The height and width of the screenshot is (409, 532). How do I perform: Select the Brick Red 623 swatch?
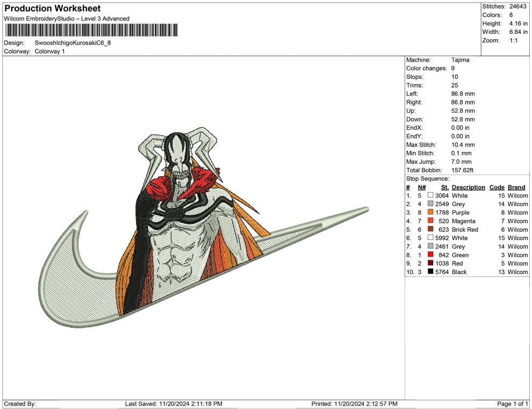430,230
